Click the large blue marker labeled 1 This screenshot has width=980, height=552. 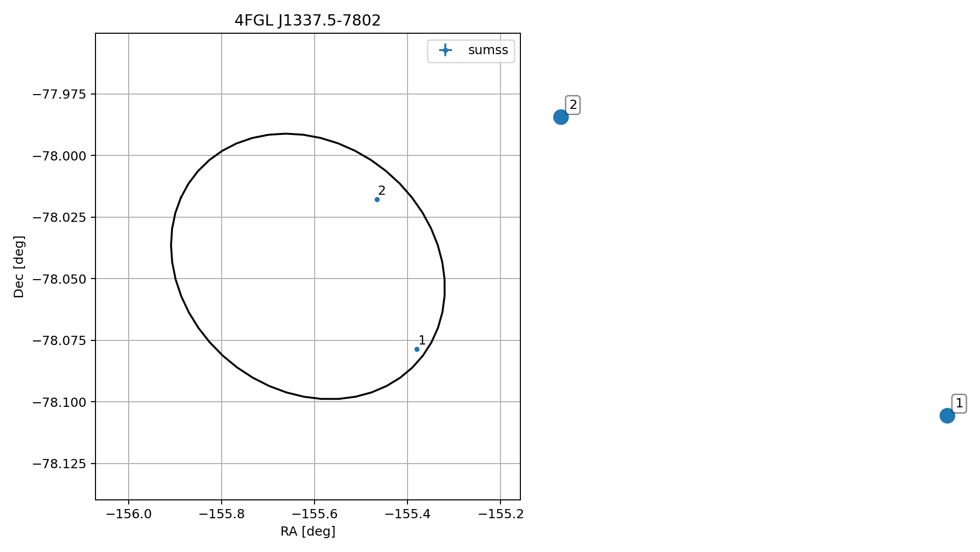tap(947, 416)
